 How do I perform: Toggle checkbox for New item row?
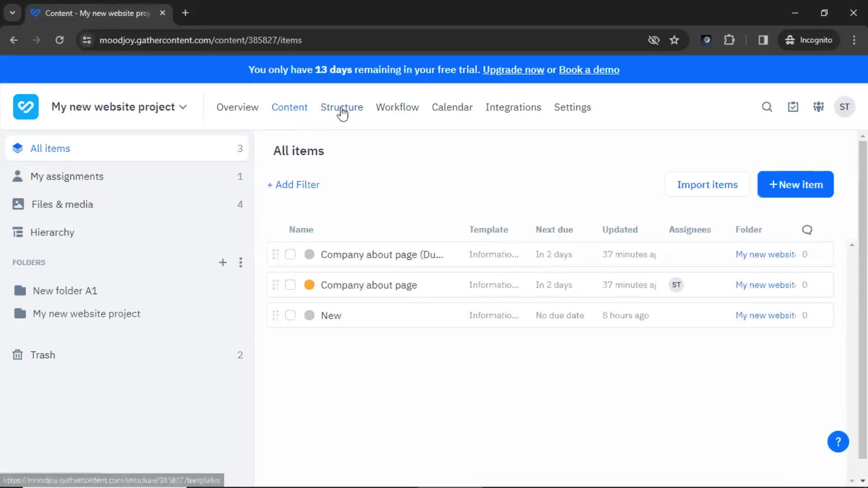290,314
